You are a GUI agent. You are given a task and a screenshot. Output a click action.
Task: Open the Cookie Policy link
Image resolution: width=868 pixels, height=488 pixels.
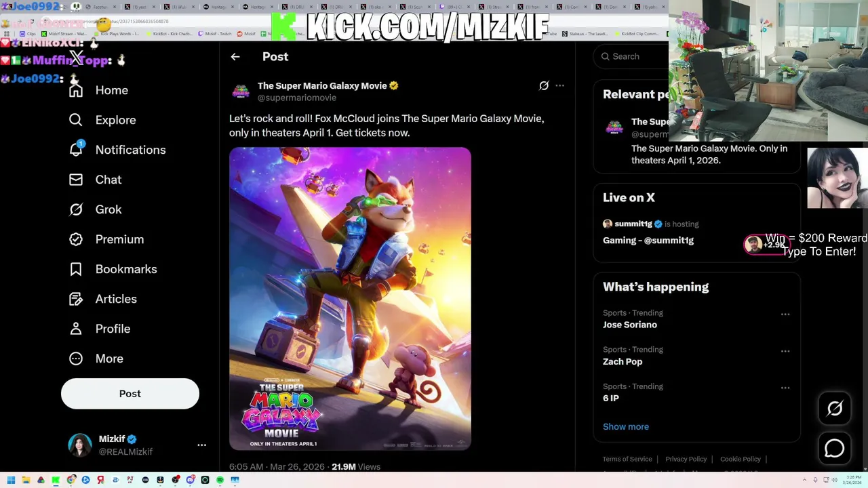(x=741, y=460)
